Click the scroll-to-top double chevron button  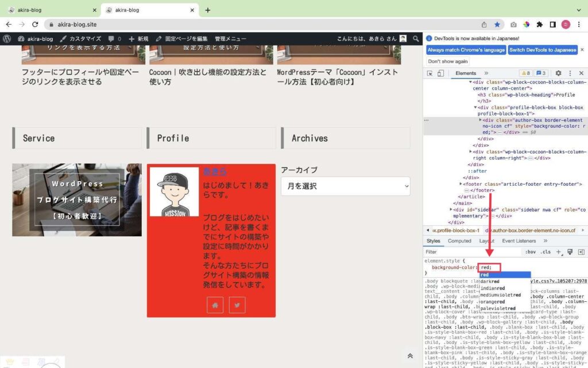410,356
